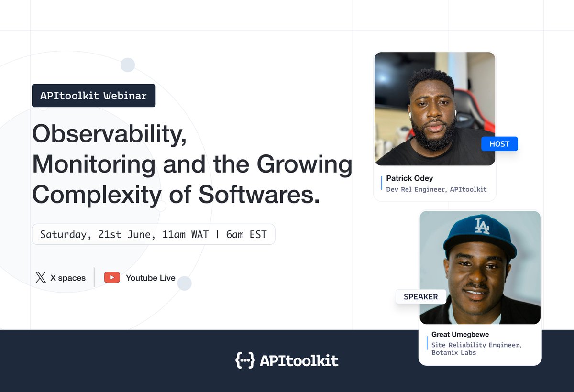Screen dimensions: 574x392
Task: Select the 'X spaces' text
Action: click(x=68, y=278)
